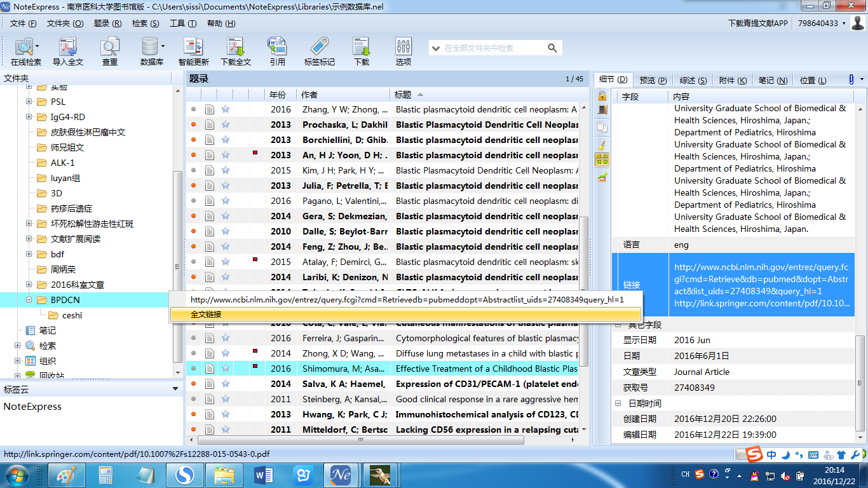The image size is (868, 488).
Task: Open the 题录 (R) menu
Action: pyautogui.click(x=107, y=24)
